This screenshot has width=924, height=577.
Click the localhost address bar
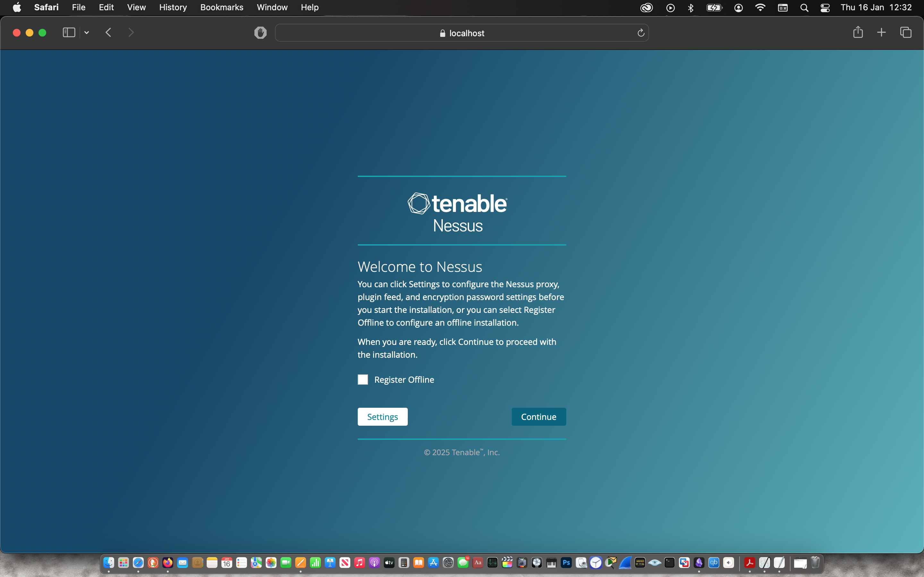point(462,33)
